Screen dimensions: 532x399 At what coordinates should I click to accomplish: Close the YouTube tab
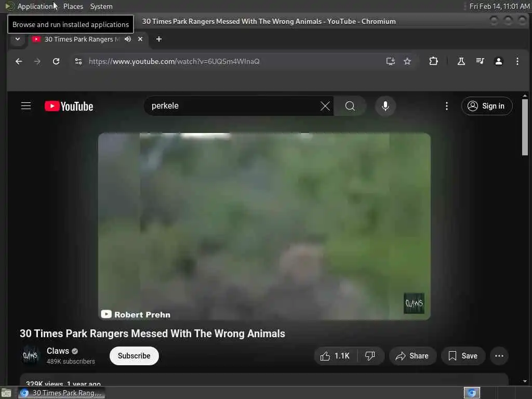(140, 39)
